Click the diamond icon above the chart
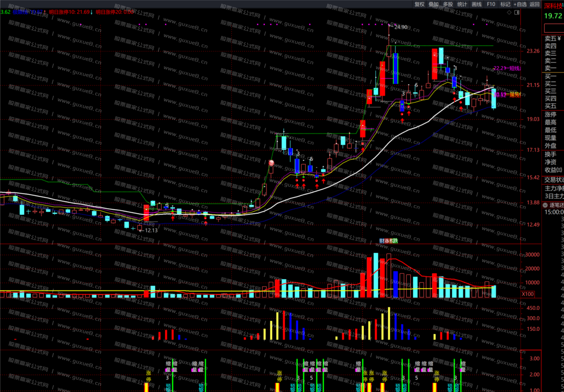Viewport: 564px width, 392px height. (509, 12)
